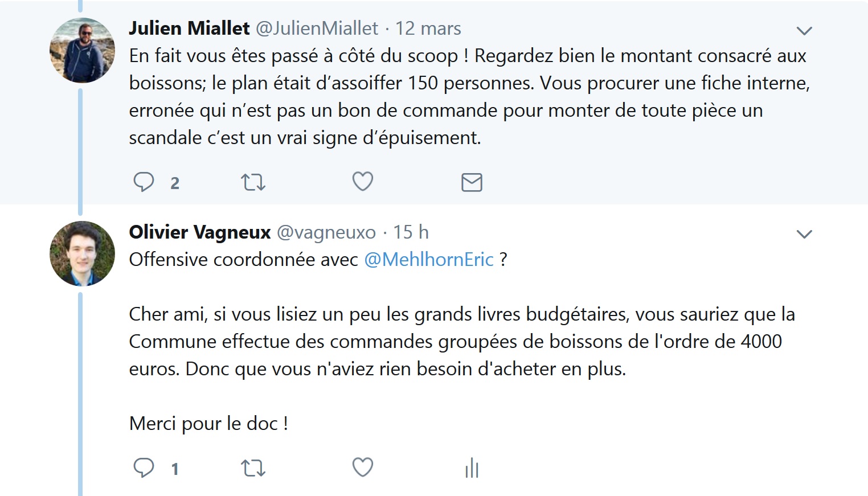868x496 pixels.
Task: Click Olivier Vagneux's profile picture
Action: point(82,253)
